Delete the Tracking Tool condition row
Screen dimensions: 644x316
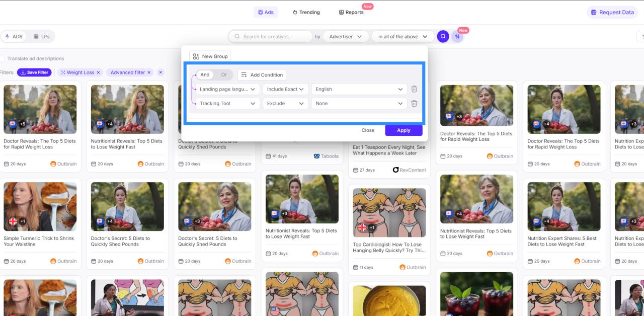point(414,104)
